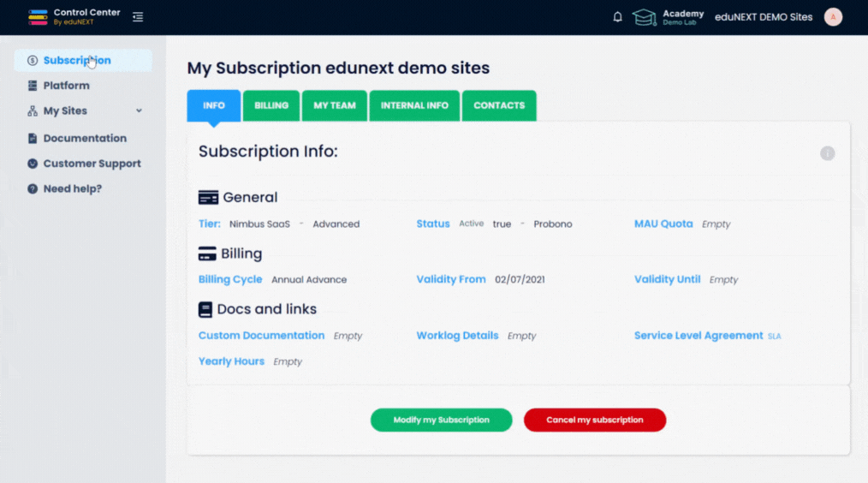The width and height of the screenshot is (868, 483).
Task: Click the Need help question mark icon
Action: tap(33, 189)
